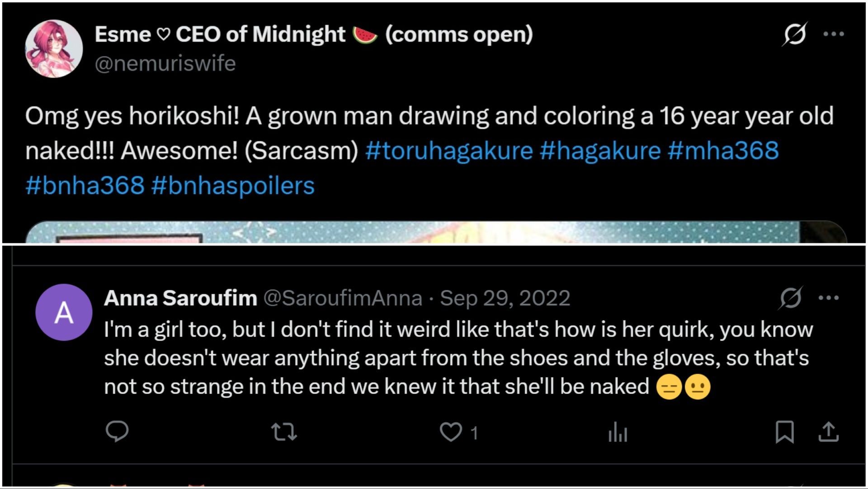Open Esme's profile picture avatar
Image resolution: width=868 pixels, height=489 pixels.
(x=54, y=48)
